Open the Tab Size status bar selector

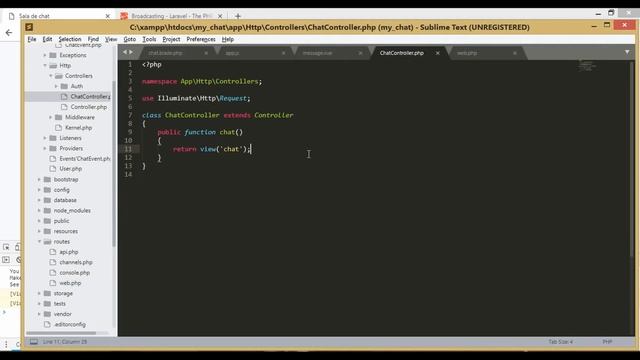click(560, 342)
